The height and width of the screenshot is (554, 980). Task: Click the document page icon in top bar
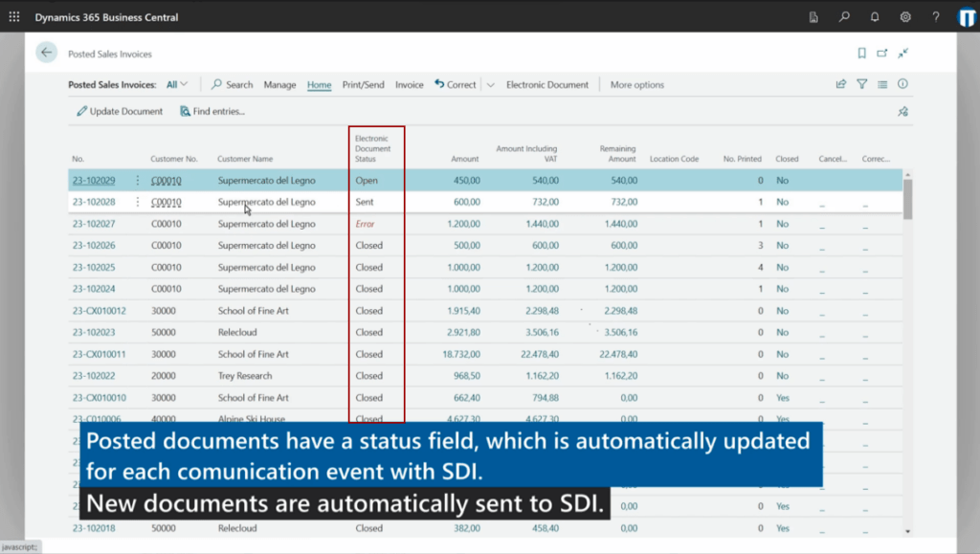[x=813, y=17]
